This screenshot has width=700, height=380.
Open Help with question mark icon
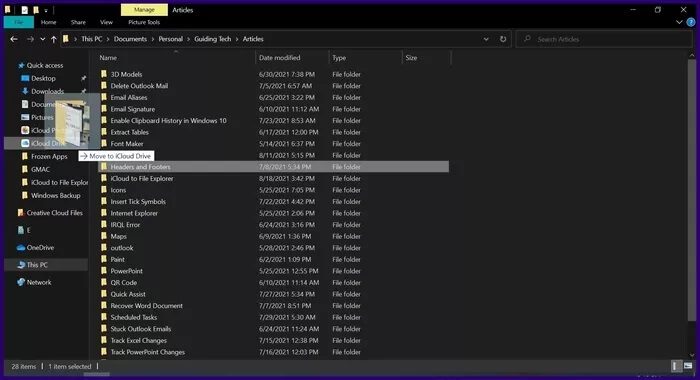(691, 22)
